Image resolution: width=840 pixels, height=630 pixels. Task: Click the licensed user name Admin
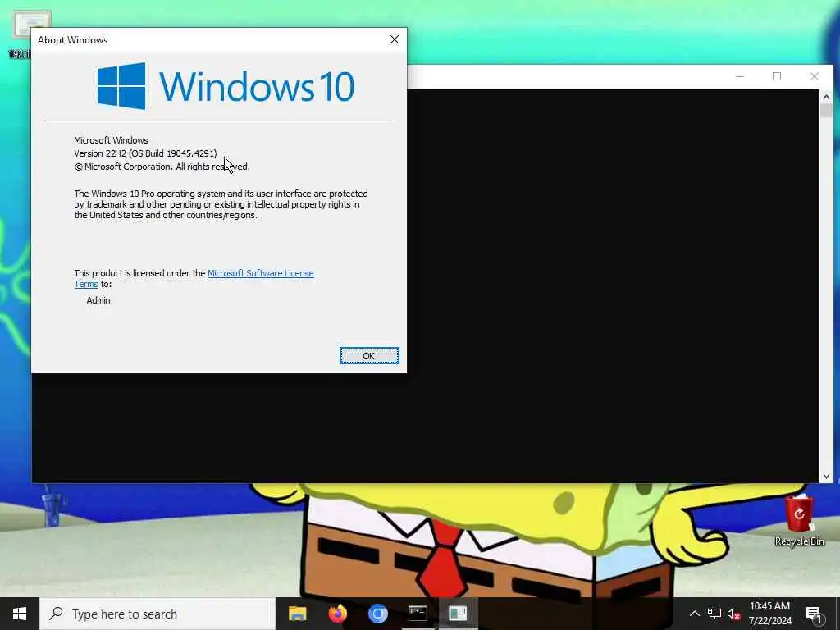click(x=98, y=300)
